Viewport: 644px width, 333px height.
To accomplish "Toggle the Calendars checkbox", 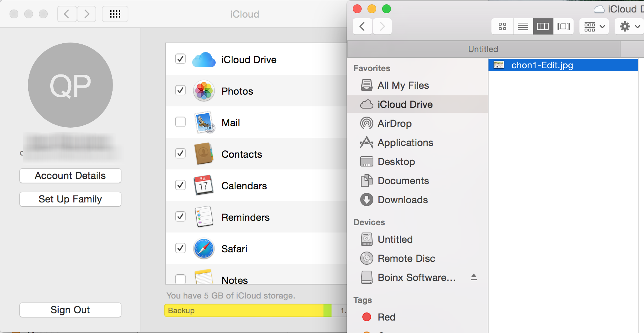I will point(180,185).
